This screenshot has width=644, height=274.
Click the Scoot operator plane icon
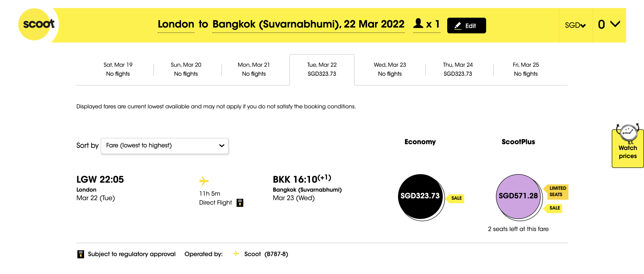(x=236, y=254)
